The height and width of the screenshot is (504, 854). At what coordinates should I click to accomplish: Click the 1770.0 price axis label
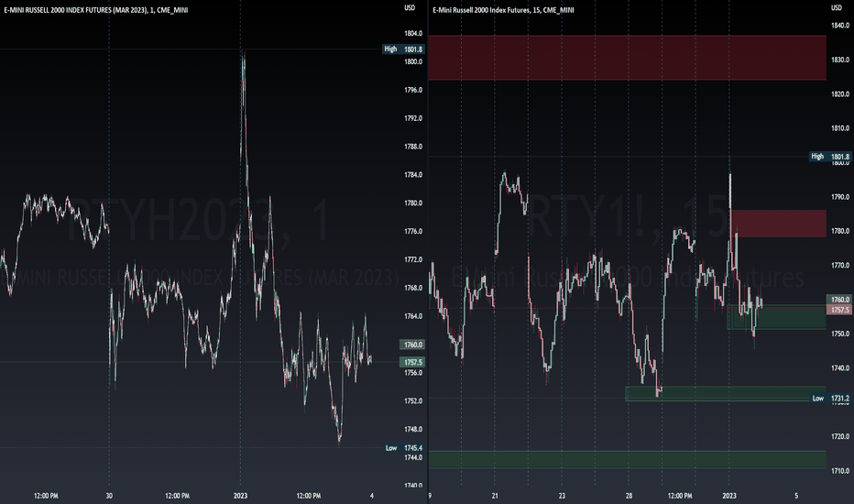(840, 266)
